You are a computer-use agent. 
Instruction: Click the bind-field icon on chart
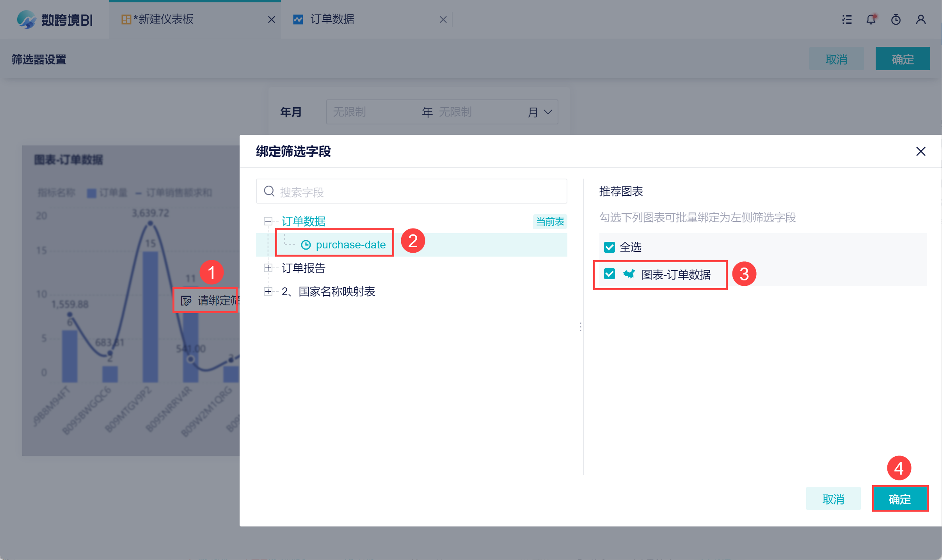pos(186,301)
